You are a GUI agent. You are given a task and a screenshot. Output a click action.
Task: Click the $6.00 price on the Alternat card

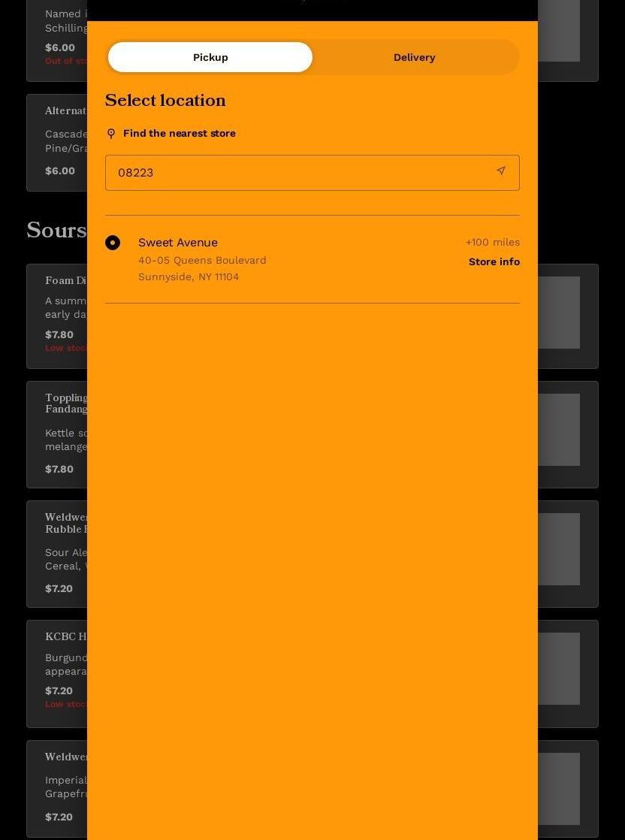(60, 171)
